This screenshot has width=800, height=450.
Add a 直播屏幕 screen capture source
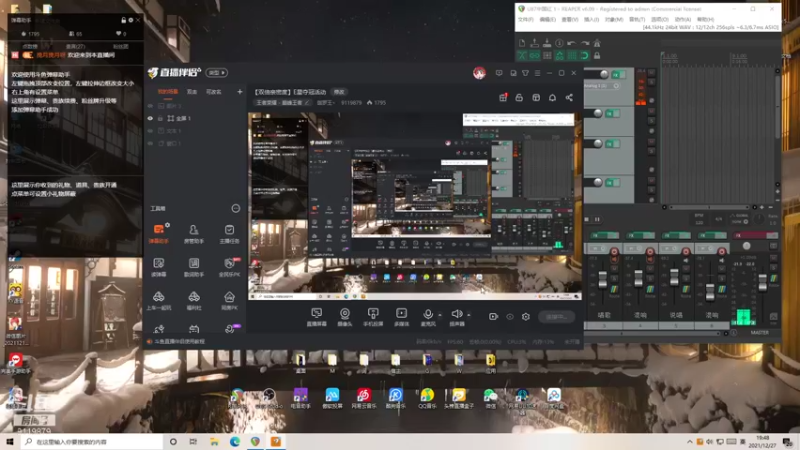pyautogui.click(x=316, y=317)
